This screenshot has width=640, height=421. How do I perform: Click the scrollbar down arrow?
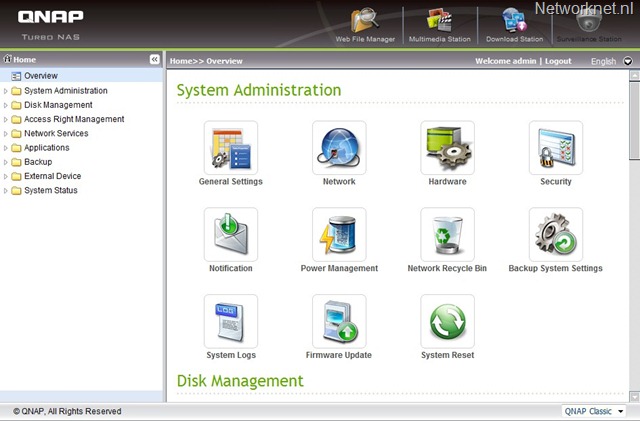click(x=634, y=396)
